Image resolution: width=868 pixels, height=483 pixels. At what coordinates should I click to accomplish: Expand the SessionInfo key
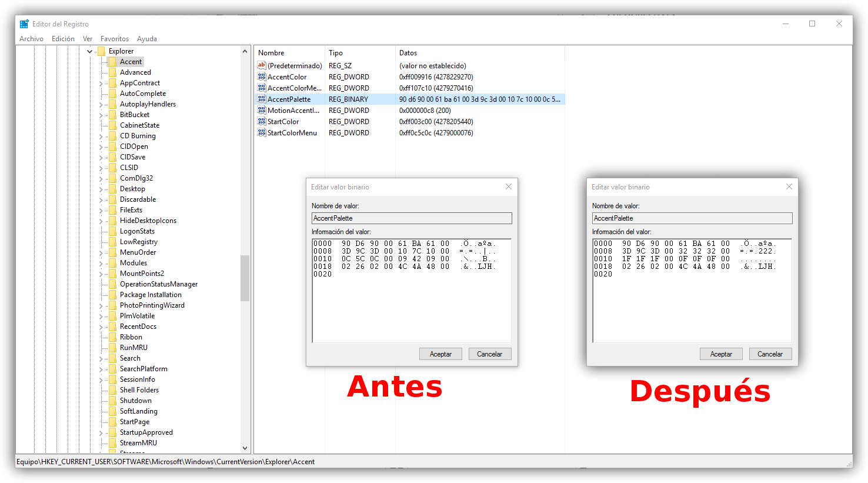click(101, 380)
